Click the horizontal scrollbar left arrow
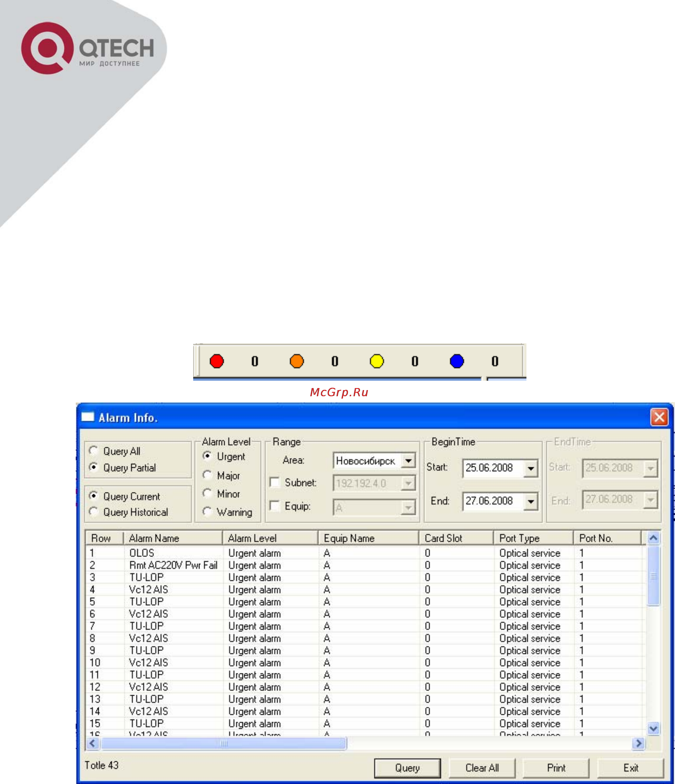Viewport: 675px width, 784px height. coord(93,743)
